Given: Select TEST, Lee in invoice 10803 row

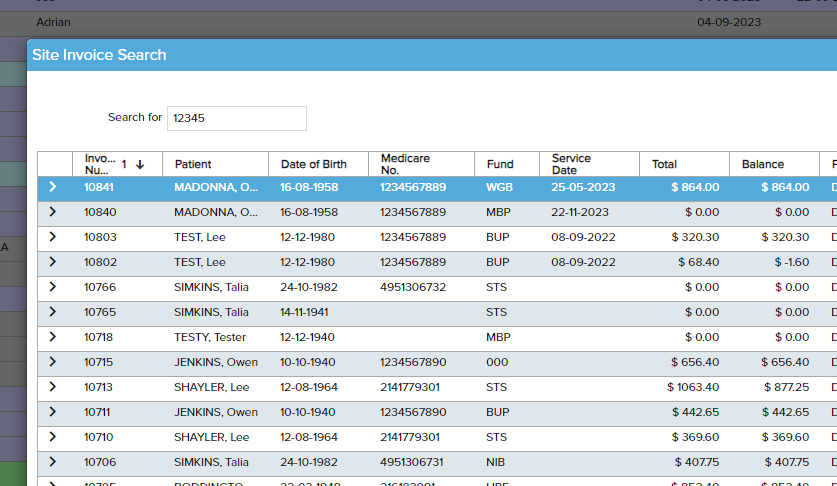Looking at the screenshot, I should pyautogui.click(x=200, y=237).
